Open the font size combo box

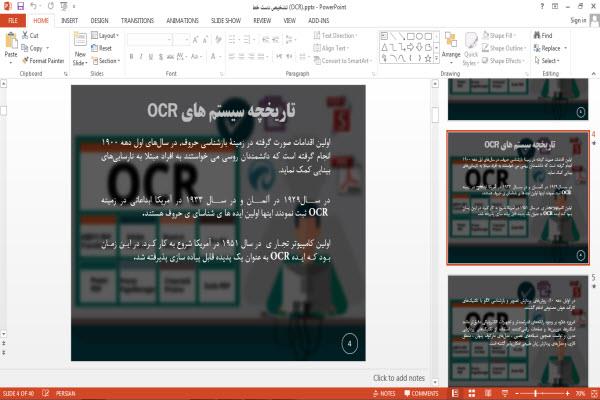[x=182, y=39]
